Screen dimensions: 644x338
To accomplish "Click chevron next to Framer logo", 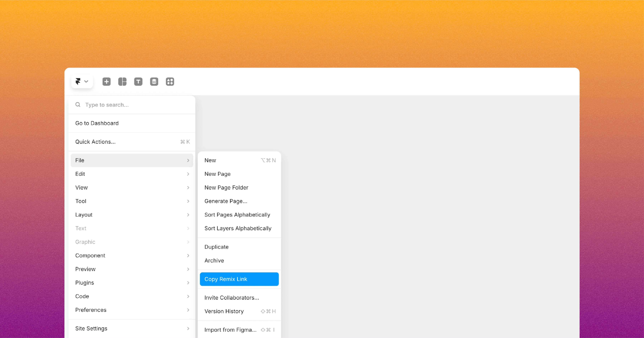I will [x=86, y=82].
